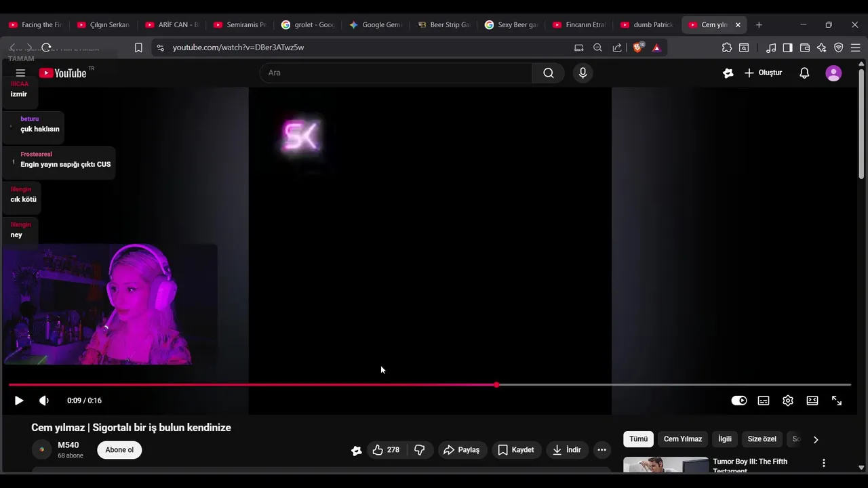The width and height of the screenshot is (868, 488).
Task: Open the account avatar menu
Action: 833,73
